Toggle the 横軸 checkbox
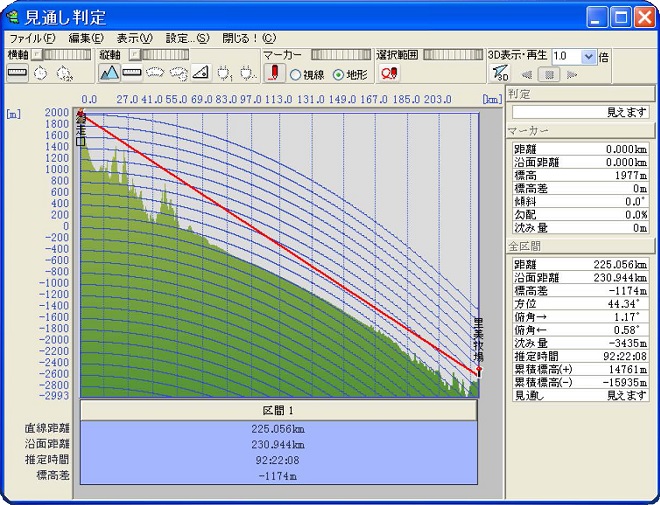The image size is (660, 505). [x=37, y=54]
